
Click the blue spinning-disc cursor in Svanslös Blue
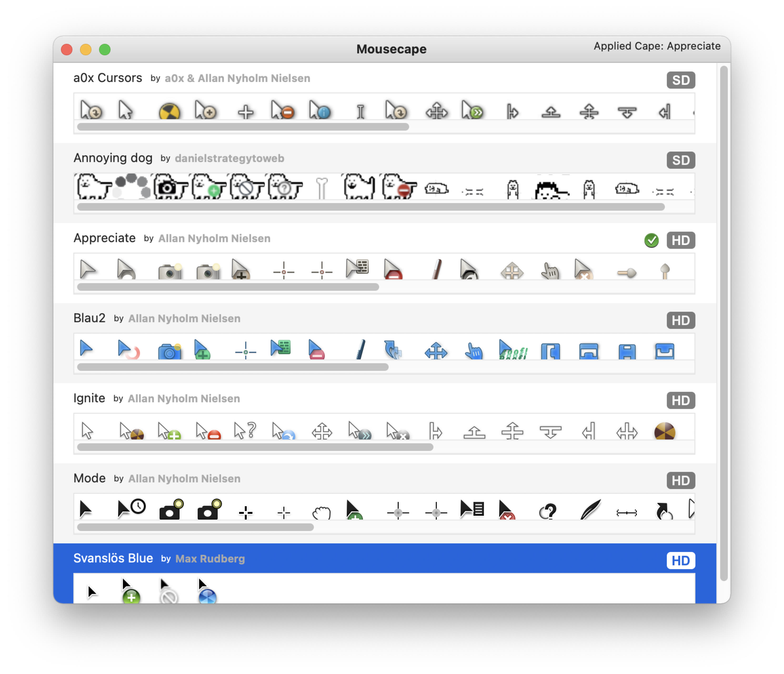point(206,590)
